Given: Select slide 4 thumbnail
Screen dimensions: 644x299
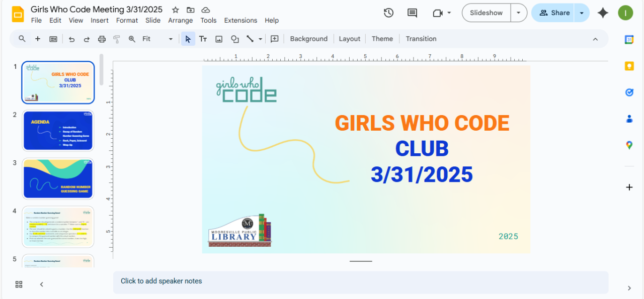Looking at the screenshot, I should point(58,227).
